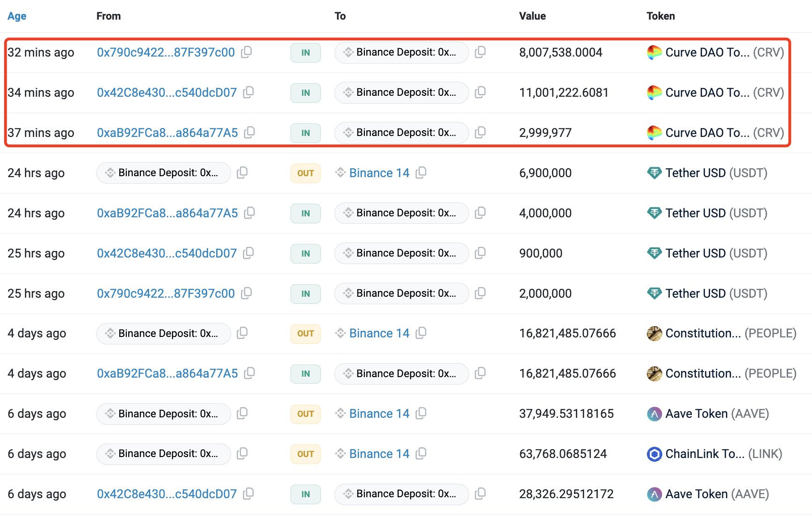The height and width of the screenshot is (515, 812).
Task: Copy sender address in 8,007,538.0004 CRV row
Action: point(246,52)
